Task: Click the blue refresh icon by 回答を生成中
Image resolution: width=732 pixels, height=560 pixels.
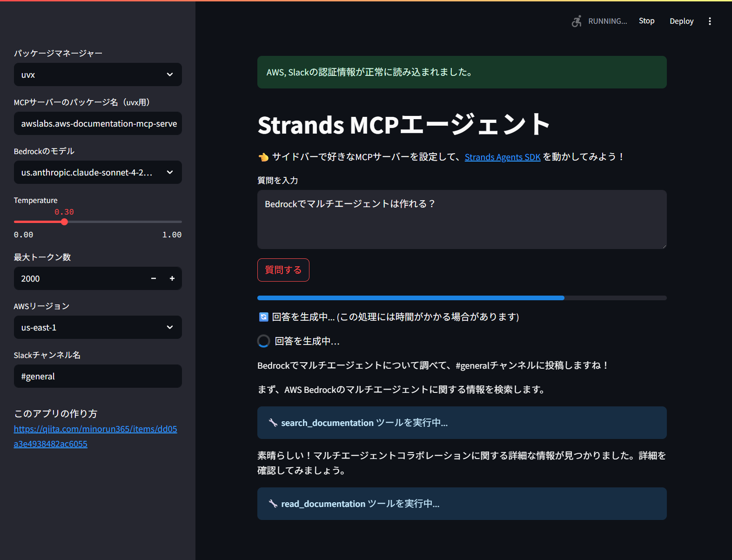Action: pyautogui.click(x=263, y=317)
